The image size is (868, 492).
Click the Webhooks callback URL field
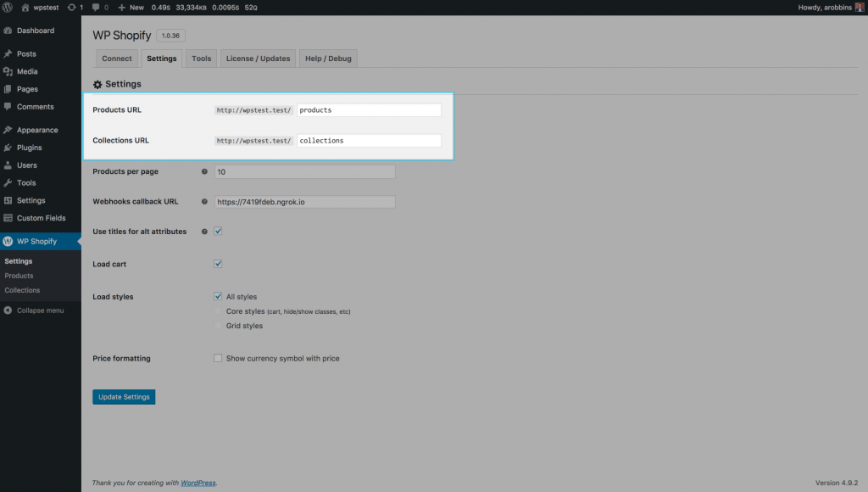point(305,202)
